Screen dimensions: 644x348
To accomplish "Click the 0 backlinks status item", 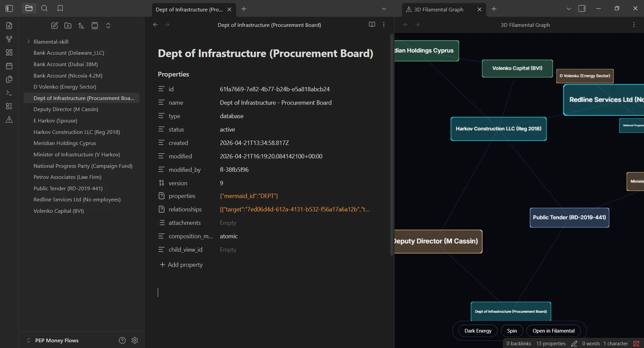I will pyautogui.click(x=519, y=343).
